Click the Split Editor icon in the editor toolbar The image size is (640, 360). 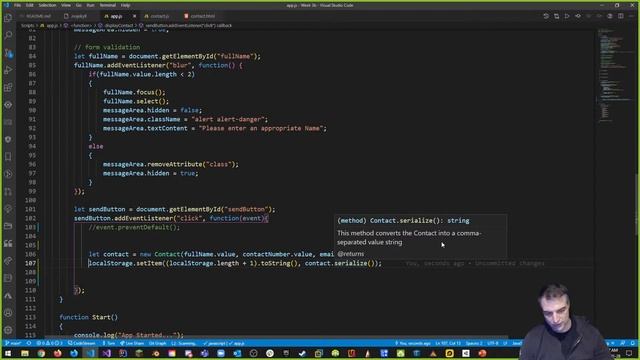pos(620,16)
